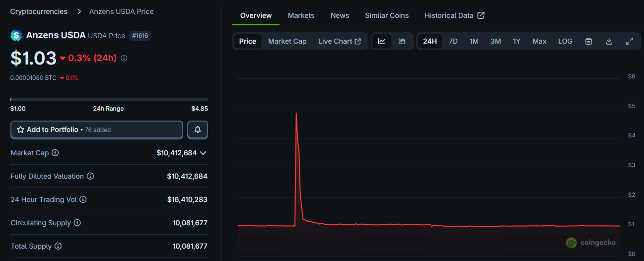Click the 24h Range progress bar
This screenshot has height=261, width=644.
pyautogui.click(x=109, y=99)
